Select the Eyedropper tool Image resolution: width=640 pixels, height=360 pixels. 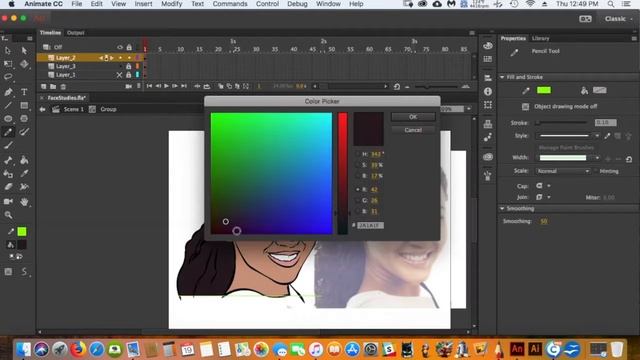24,174
